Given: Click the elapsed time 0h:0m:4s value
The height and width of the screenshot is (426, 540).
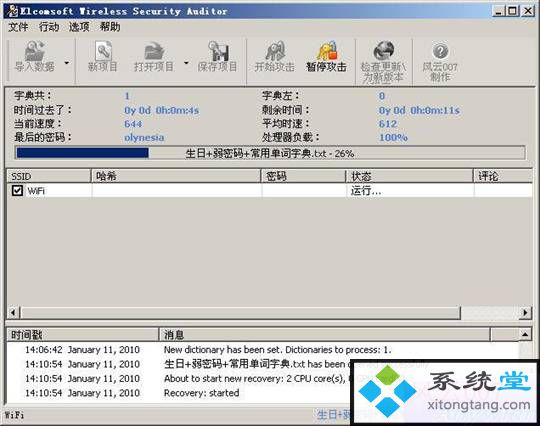Looking at the screenshot, I should point(161,110).
